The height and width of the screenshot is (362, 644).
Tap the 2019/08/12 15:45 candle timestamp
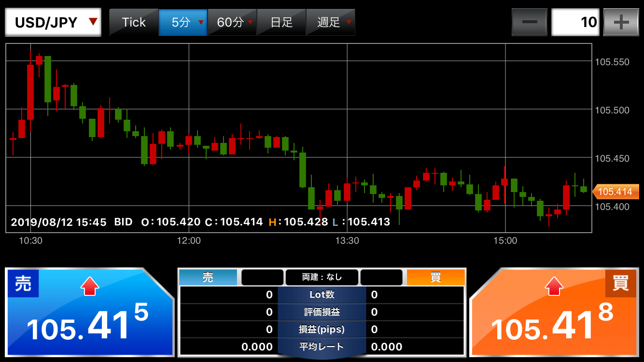click(58, 222)
